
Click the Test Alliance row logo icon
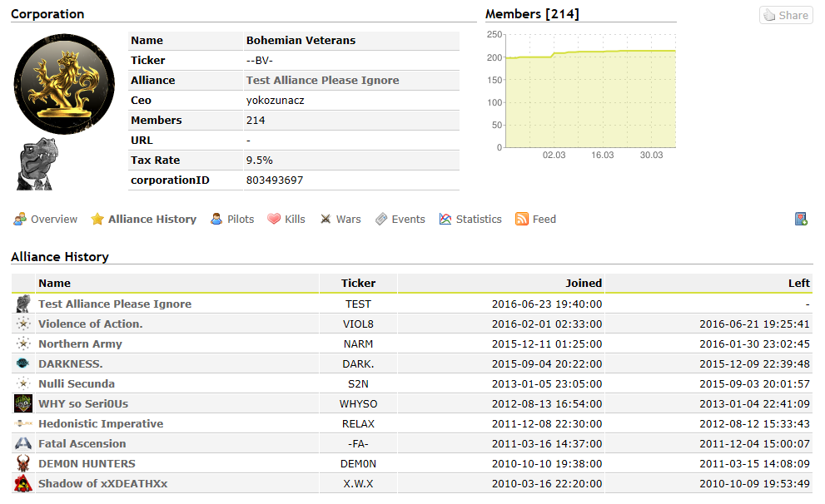coord(23,304)
